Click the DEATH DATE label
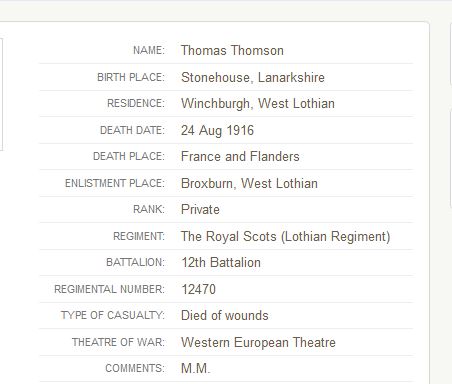The height and width of the screenshot is (384, 452). (x=132, y=130)
